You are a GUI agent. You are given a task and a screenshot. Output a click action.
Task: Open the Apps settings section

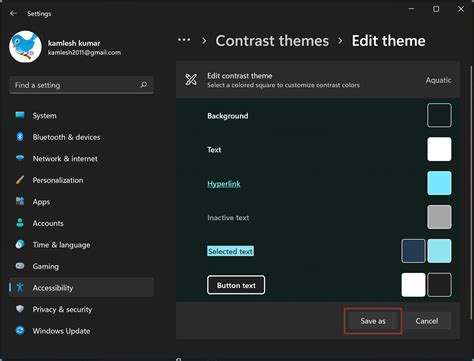point(82,202)
